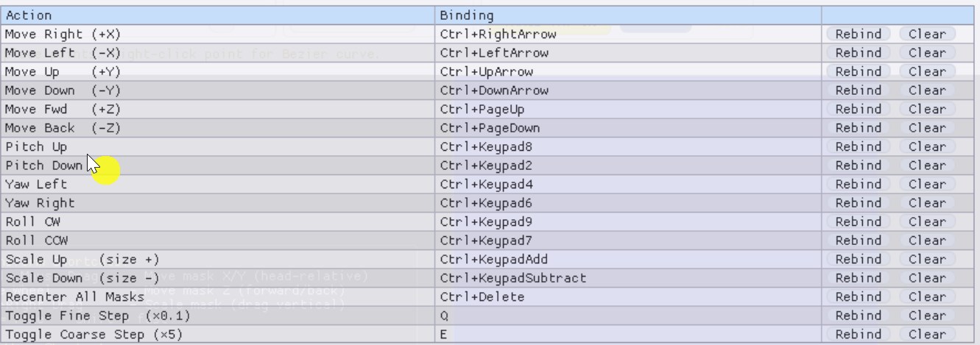The image size is (980, 345).
Task: Rebind Scale Up (size +)
Action: click(x=858, y=260)
